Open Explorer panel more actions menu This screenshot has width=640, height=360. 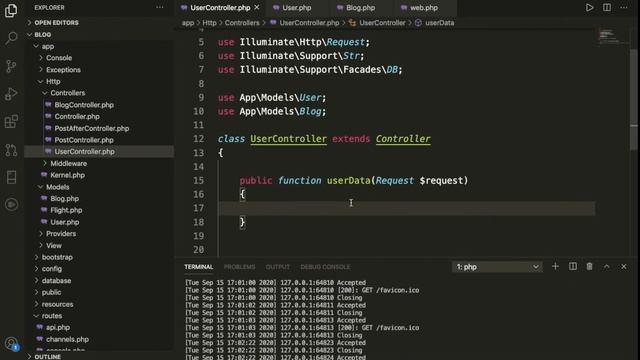[160, 7]
